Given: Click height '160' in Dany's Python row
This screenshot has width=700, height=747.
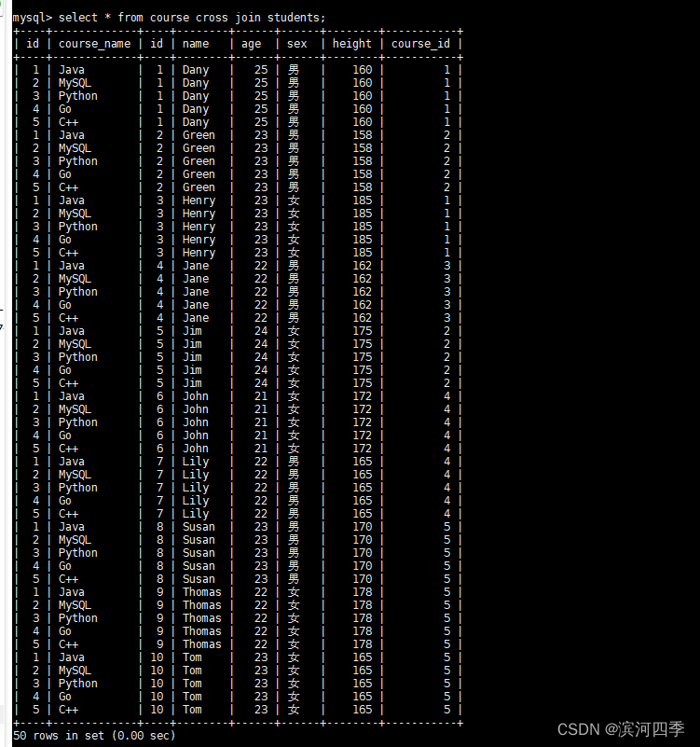Looking at the screenshot, I should (x=363, y=96).
